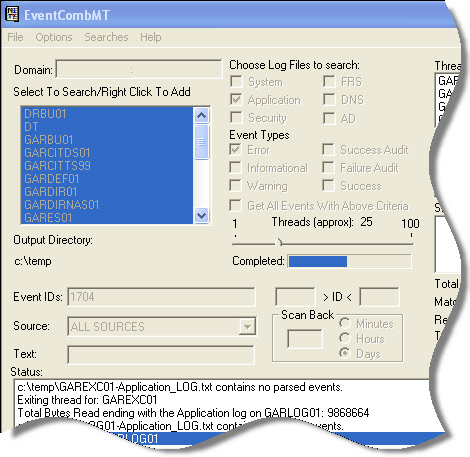Toggle the Application log checkbox

coord(236,99)
